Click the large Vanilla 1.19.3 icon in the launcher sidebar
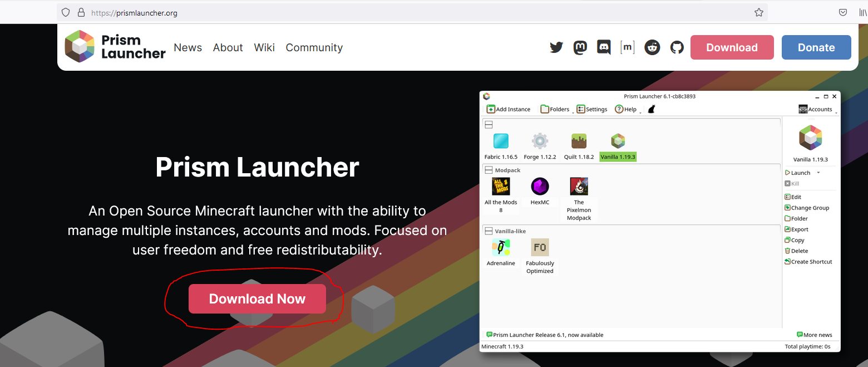Image resolution: width=868 pixels, height=367 pixels. pyautogui.click(x=811, y=138)
